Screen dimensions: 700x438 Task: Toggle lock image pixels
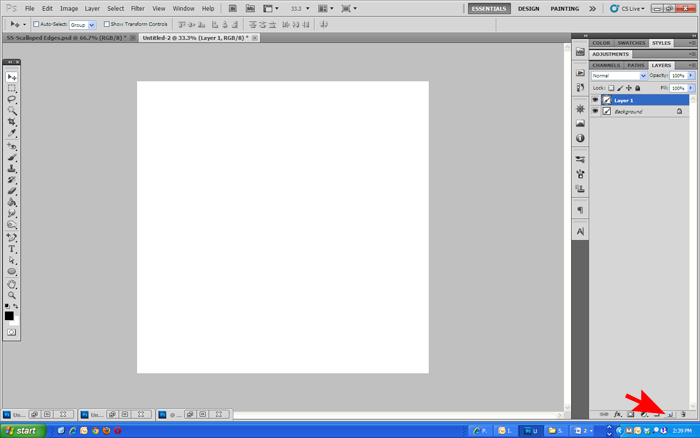[x=620, y=88]
